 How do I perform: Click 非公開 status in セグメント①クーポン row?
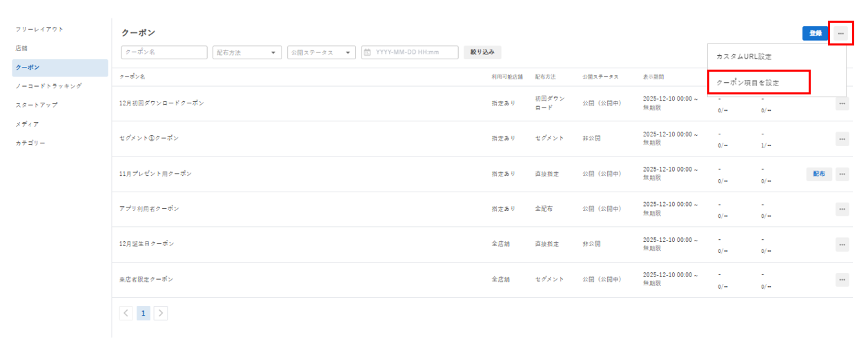tap(591, 139)
